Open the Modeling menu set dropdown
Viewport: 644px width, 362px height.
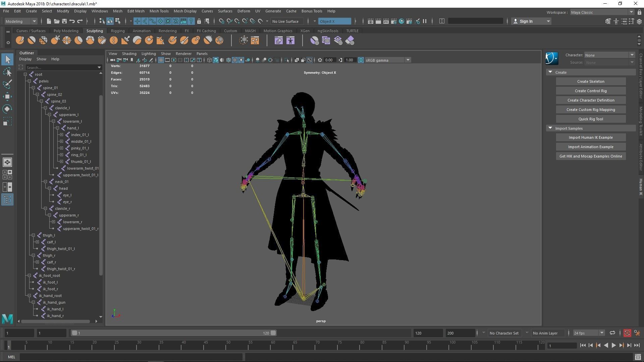pos(21,21)
